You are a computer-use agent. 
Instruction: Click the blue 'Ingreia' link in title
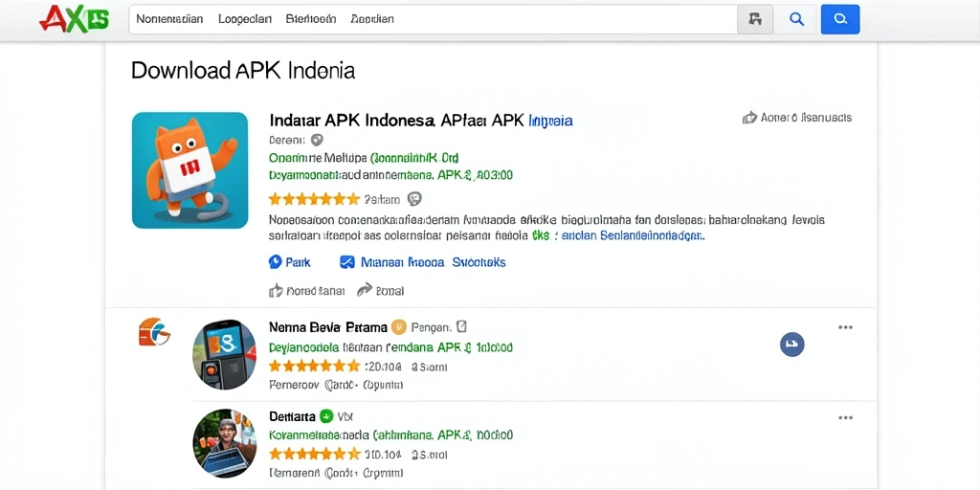pos(550,121)
